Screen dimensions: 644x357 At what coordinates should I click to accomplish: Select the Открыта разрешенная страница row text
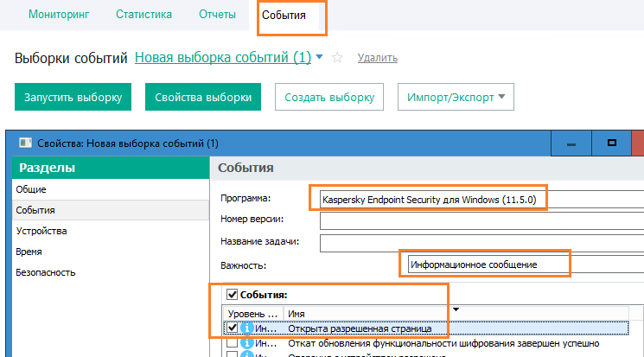(x=360, y=328)
